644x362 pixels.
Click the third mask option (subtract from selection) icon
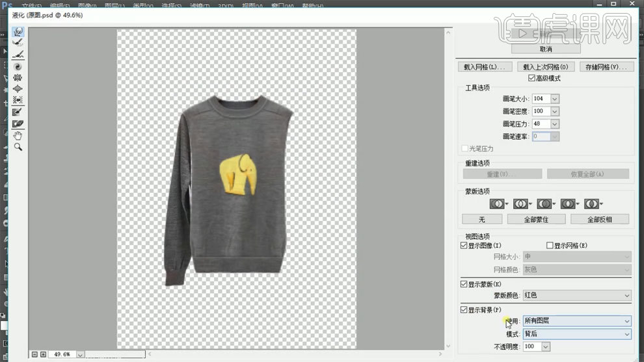pos(546,203)
